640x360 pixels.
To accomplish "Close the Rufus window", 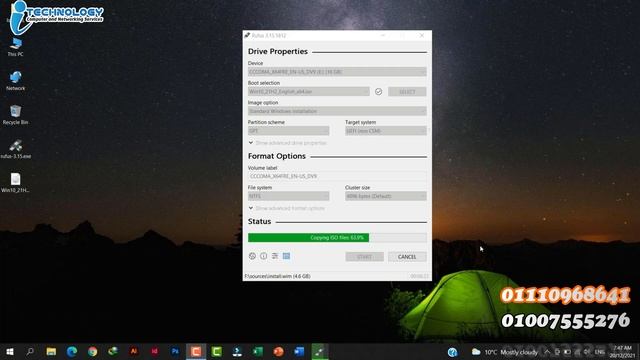I will pyautogui.click(x=422, y=36).
